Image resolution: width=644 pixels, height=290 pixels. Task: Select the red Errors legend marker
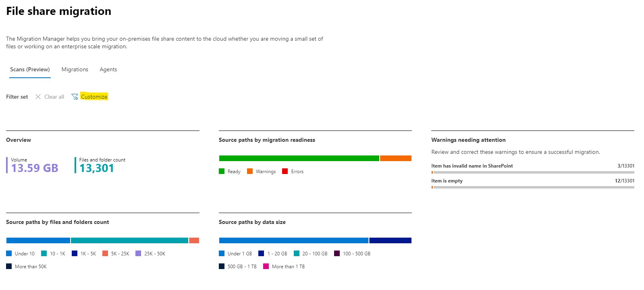285,171
